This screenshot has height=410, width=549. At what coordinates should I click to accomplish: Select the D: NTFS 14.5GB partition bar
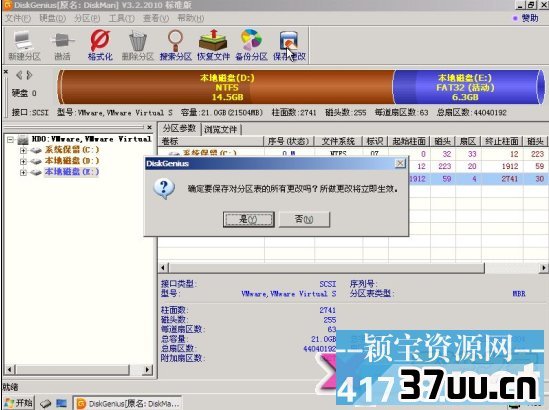(227, 87)
